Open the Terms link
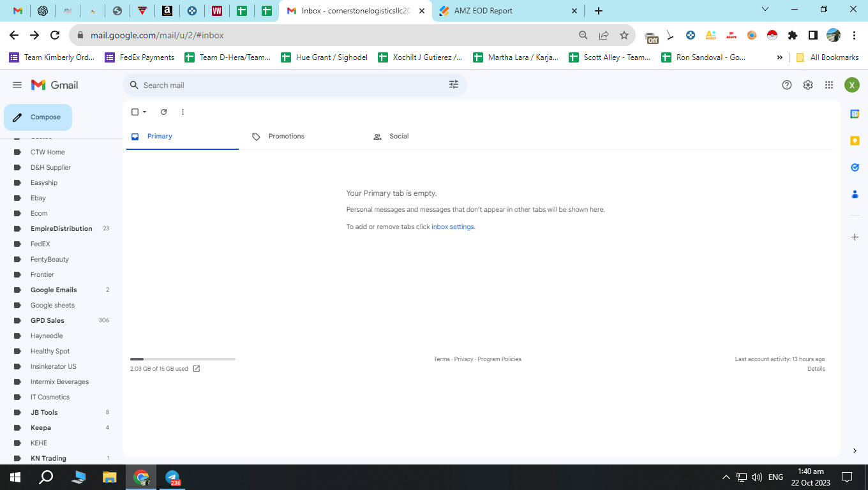 click(442, 359)
